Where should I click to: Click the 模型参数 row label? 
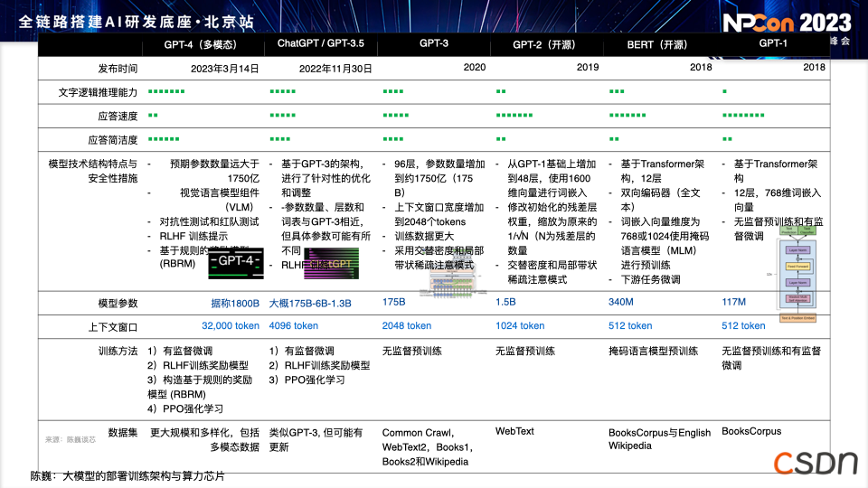point(118,303)
